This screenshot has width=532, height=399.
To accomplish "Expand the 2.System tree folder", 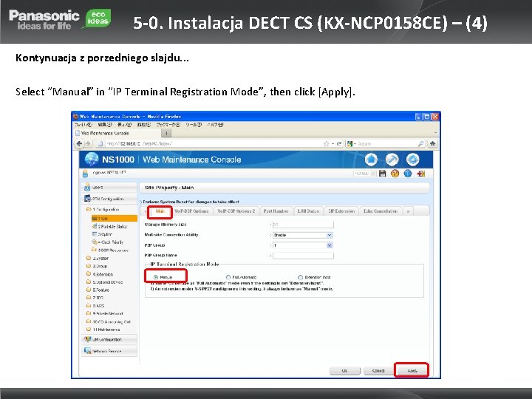I will tap(89, 258).
